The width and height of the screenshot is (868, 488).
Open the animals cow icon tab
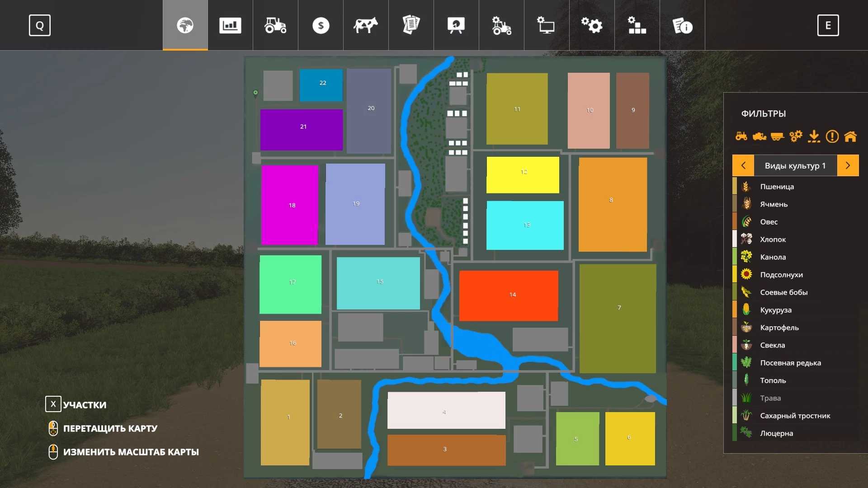coord(366,25)
